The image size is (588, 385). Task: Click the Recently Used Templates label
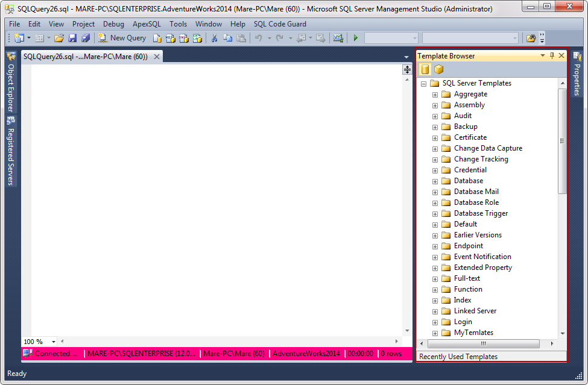[x=458, y=357]
